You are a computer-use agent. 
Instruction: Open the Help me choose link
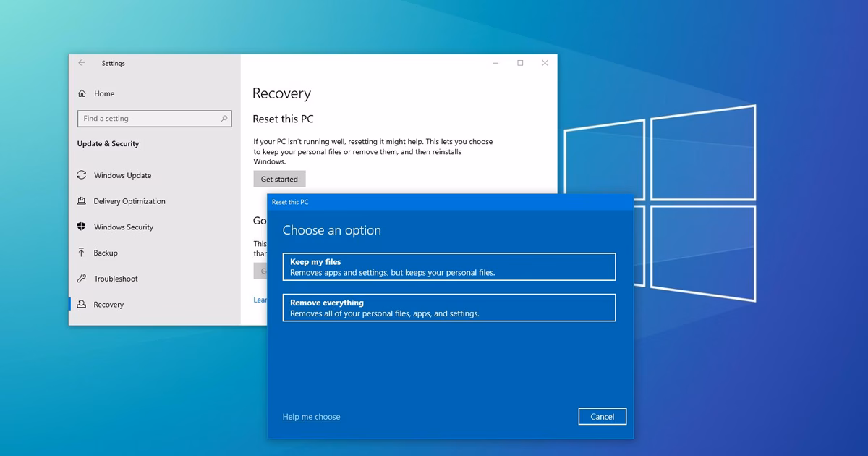point(311,417)
